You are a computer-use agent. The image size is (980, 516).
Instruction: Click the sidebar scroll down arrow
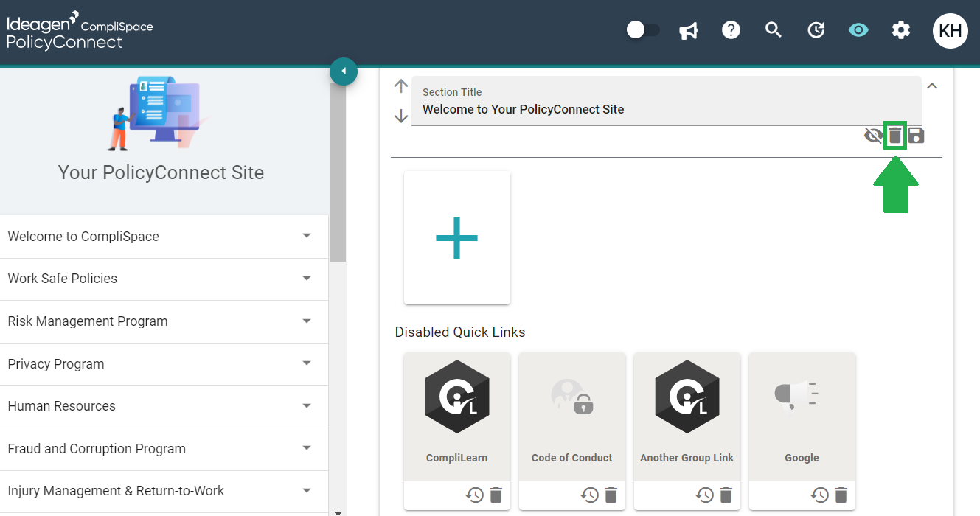point(338,512)
